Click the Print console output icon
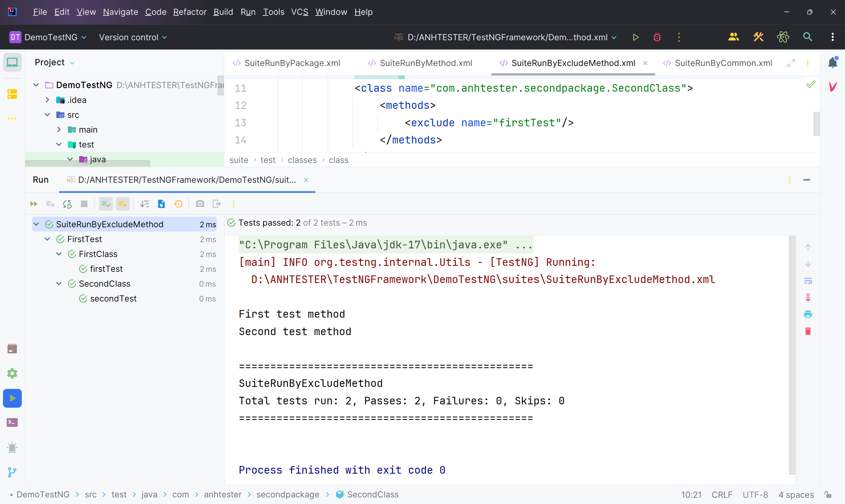The image size is (845, 504). (808, 314)
